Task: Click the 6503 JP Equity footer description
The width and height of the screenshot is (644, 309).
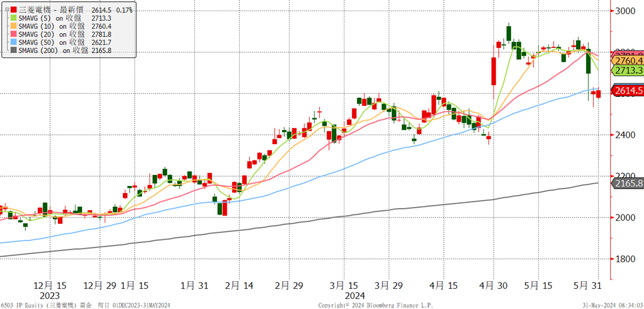Action: pyautogui.click(x=86, y=305)
